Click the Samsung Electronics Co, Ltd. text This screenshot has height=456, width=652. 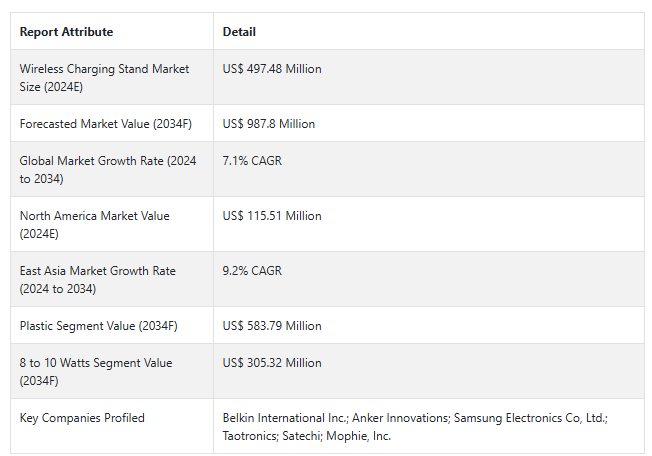530,418
